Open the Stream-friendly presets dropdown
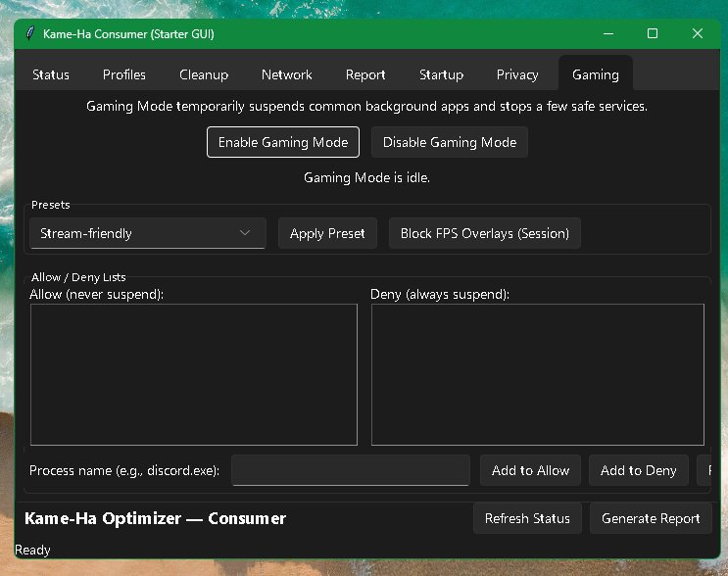728x576 pixels. point(148,233)
